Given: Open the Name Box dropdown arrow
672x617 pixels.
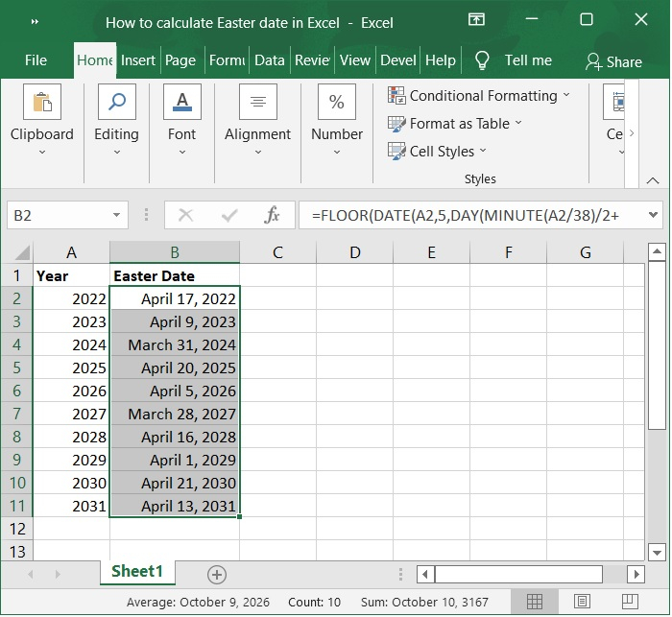Looking at the screenshot, I should click(x=116, y=215).
